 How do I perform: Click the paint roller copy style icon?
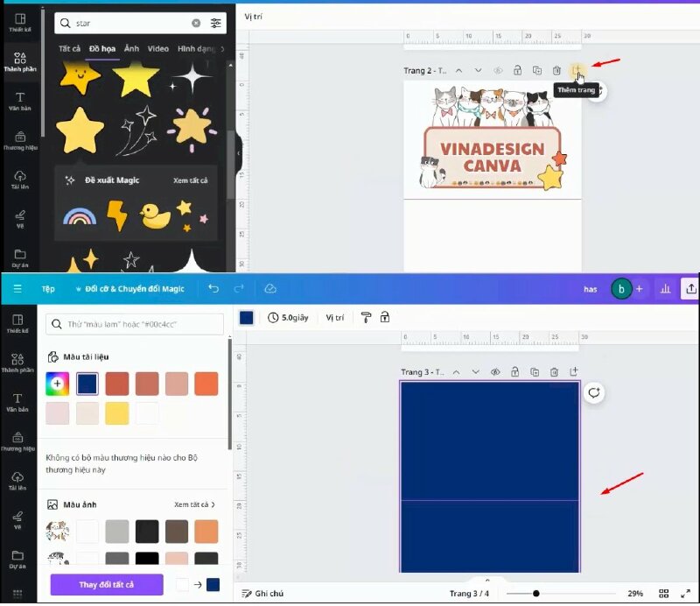pos(366,317)
